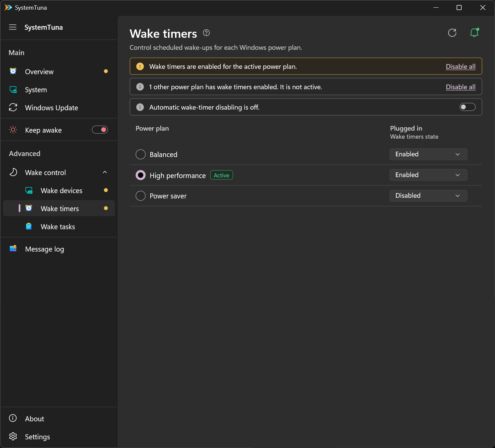495x448 pixels.
Task: Click the SystemTuna logo in title bar
Action: click(x=8, y=7)
